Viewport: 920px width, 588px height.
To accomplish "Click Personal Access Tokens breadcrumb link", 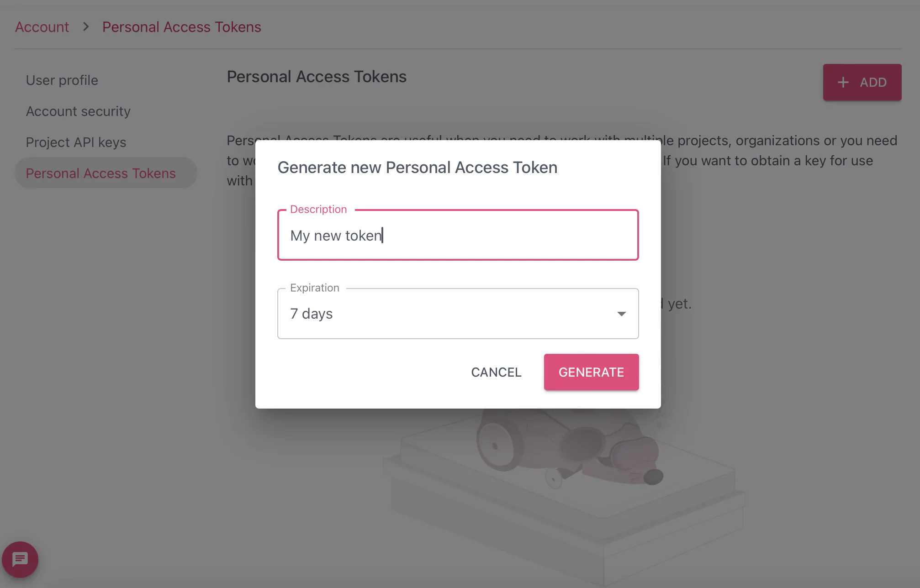I will [x=181, y=27].
